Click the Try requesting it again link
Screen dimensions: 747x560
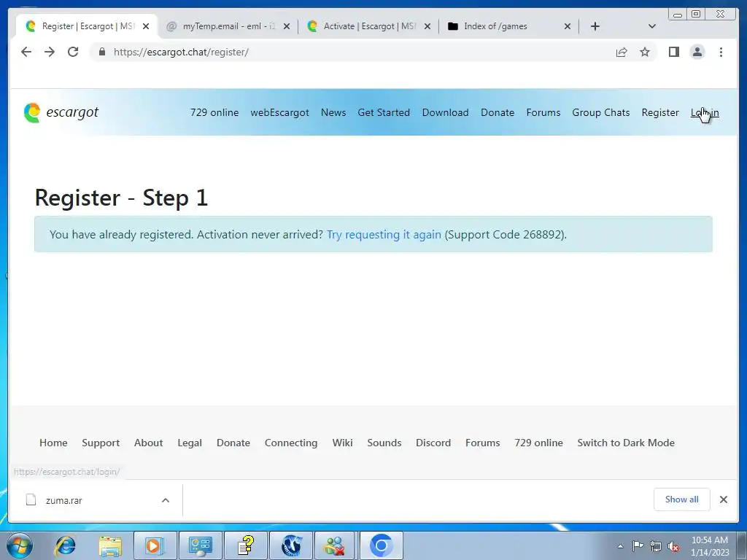tap(384, 234)
